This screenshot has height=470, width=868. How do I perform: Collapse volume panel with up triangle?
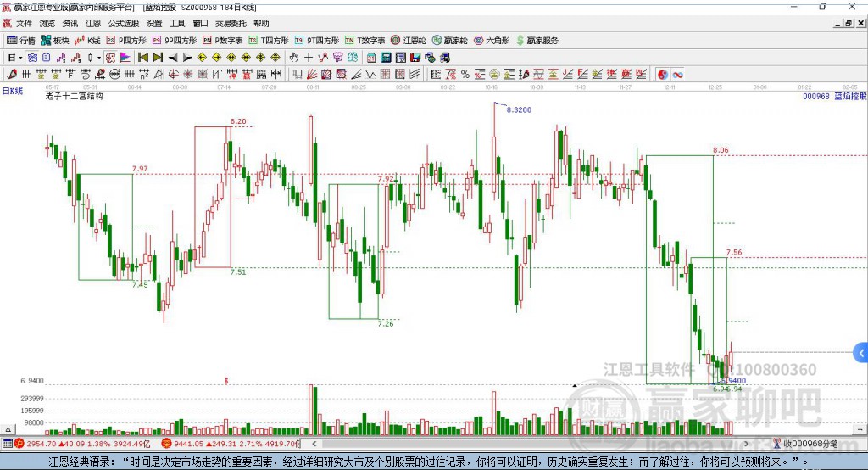(8, 429)
